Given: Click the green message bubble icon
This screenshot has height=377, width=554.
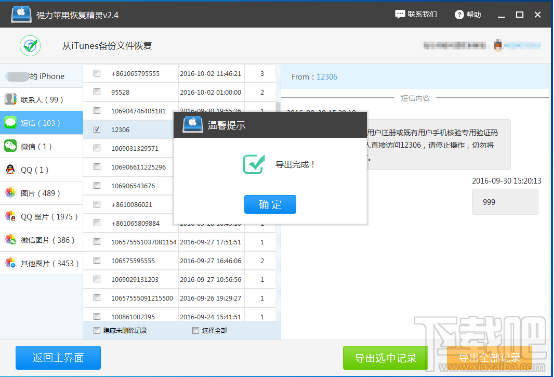Looking at the screenshot, I should point(10,123).
